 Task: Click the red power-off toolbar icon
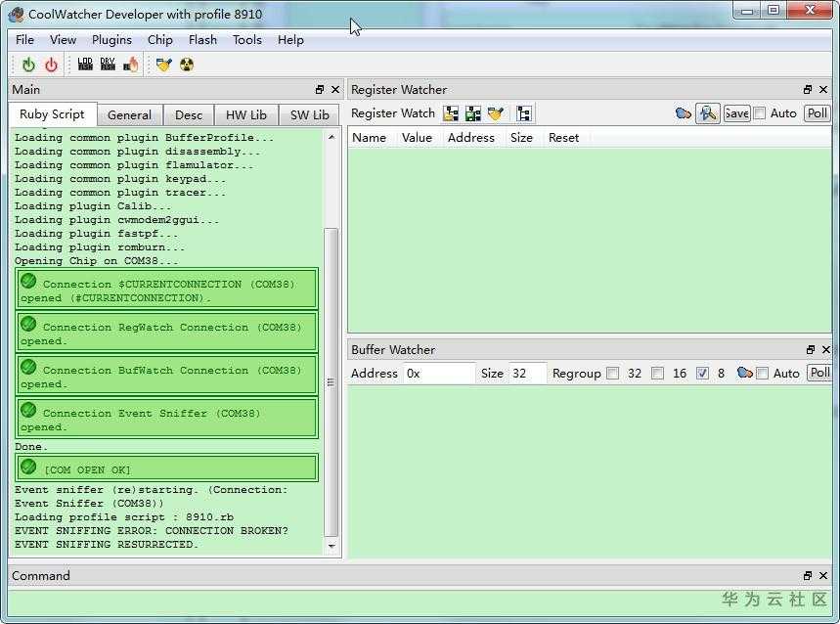pyautogui.click(x=51, y=65)
